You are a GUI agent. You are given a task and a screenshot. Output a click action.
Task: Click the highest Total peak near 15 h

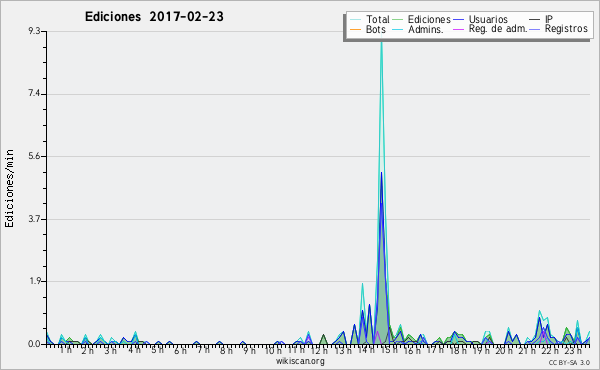382,42
